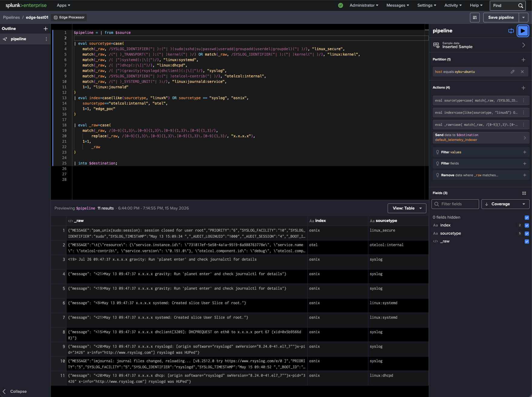Open options for eval _raw=case action
This screenshot has height=397, width=532.
524,125
